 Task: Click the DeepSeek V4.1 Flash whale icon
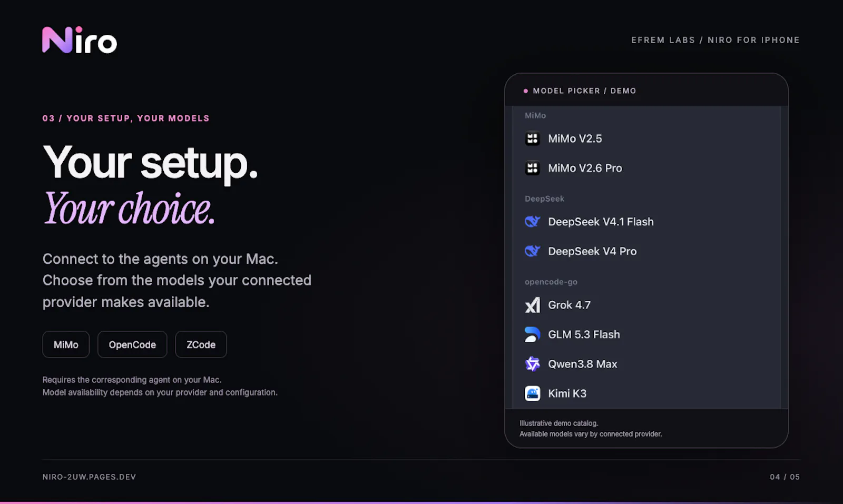[x=533, y=222]
